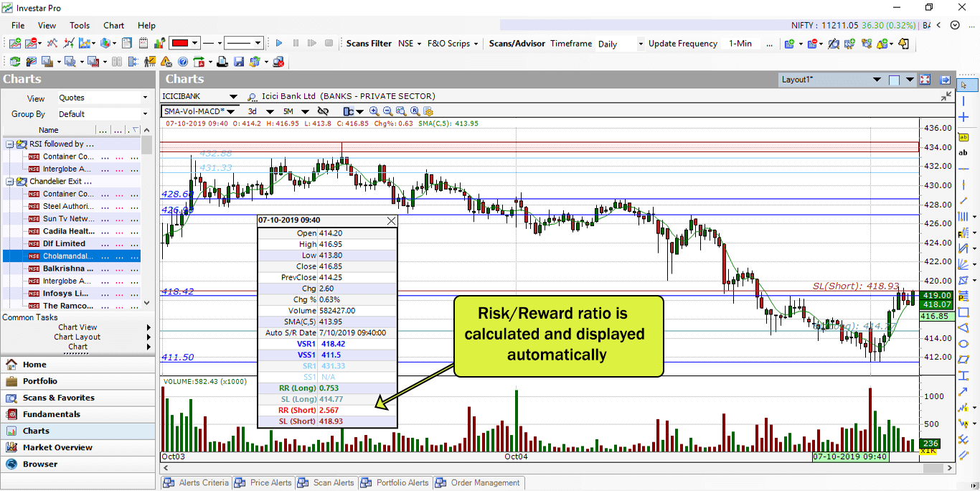Click the Print chart icon
Screen dimensions: 980x491
[x=221, y=61]
